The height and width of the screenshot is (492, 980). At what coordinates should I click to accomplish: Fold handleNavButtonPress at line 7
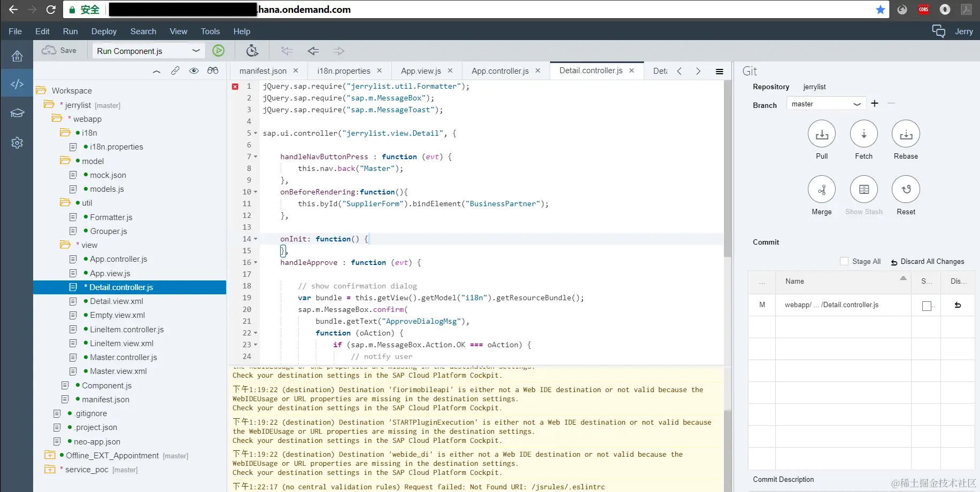click(x=256, y=157)
